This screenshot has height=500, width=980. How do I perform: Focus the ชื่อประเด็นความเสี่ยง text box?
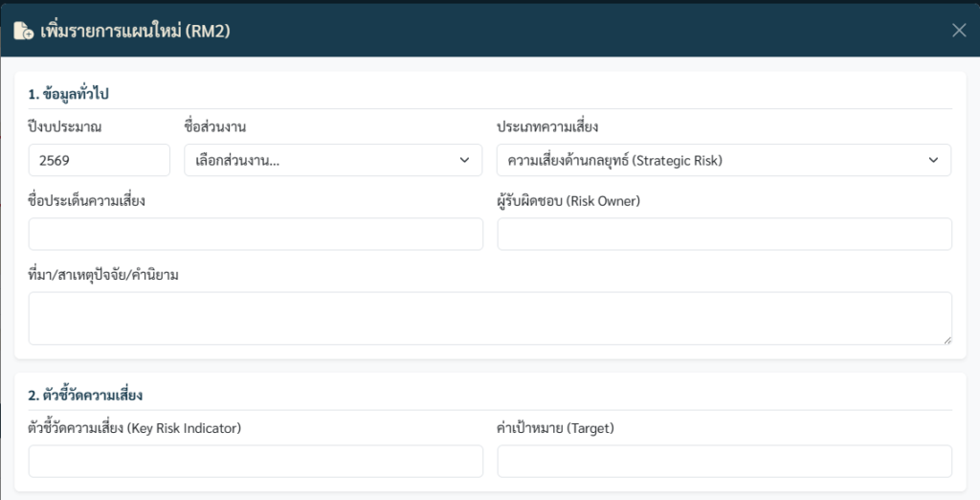coord(256,234)
